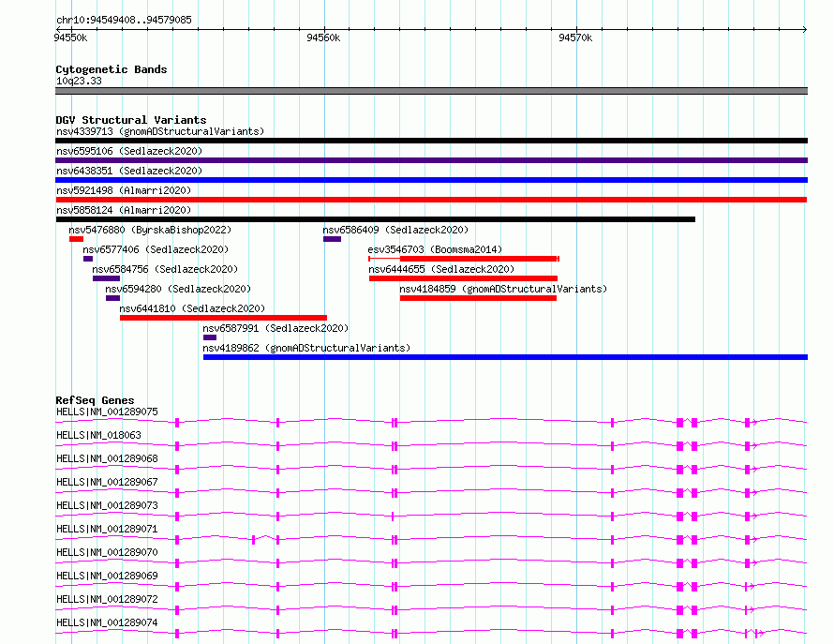834x644 pixels.
Task: Click the purple bar of nsv6595106
Action: click(x=431, y=160)
